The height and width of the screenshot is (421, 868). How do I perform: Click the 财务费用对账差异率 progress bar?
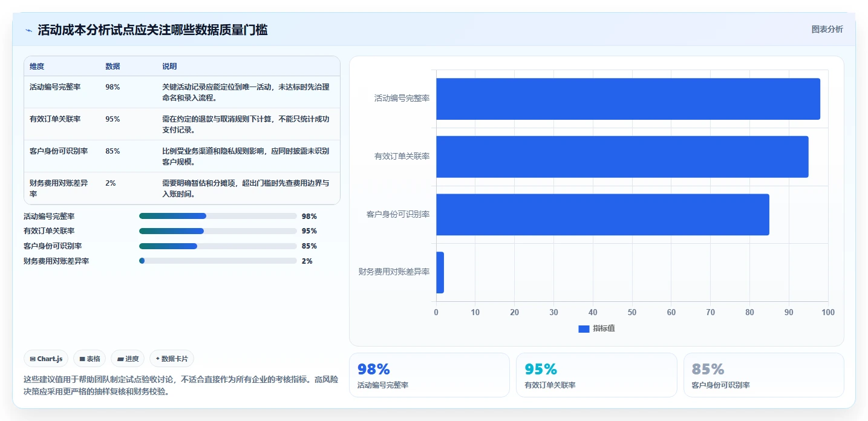[x=218, y=261]
